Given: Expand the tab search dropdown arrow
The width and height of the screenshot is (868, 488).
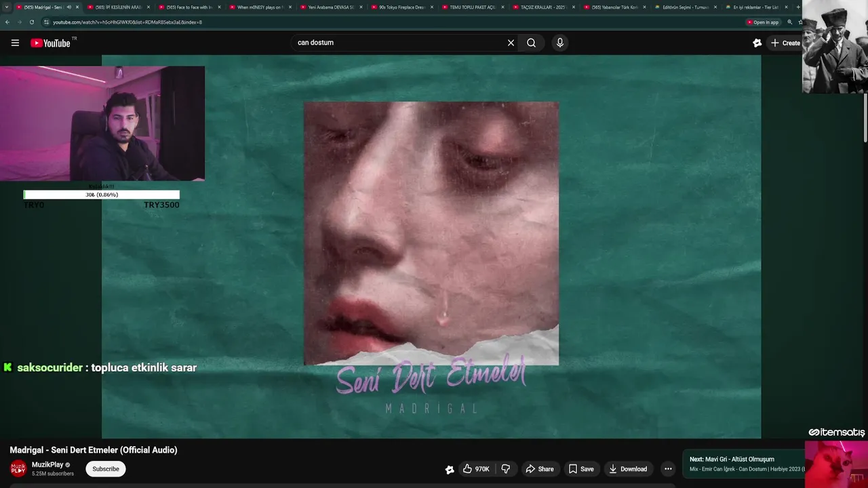Looking at the screenshot, I should (7, 7).
